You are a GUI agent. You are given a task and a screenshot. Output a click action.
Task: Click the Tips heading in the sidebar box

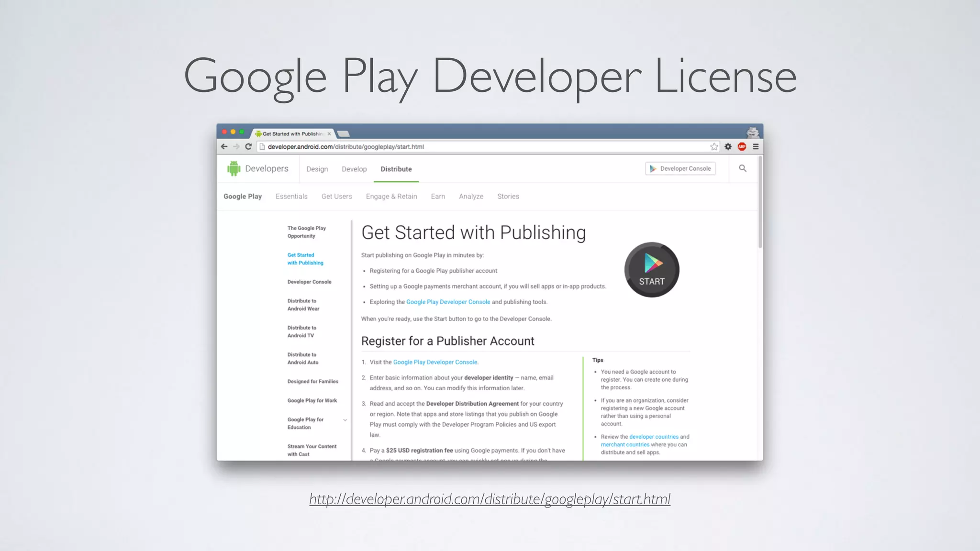[598, 360]
